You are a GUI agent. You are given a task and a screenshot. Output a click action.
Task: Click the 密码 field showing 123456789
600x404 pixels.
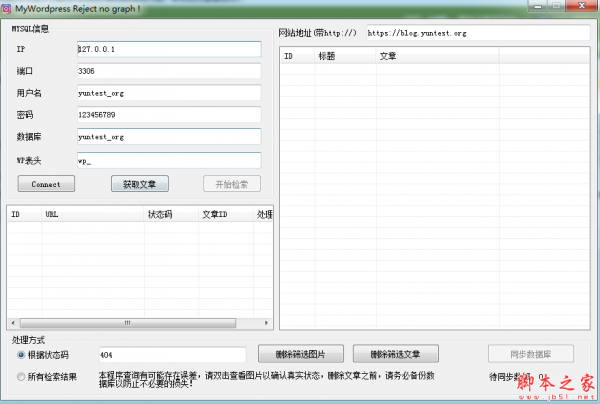coord(169,115)
